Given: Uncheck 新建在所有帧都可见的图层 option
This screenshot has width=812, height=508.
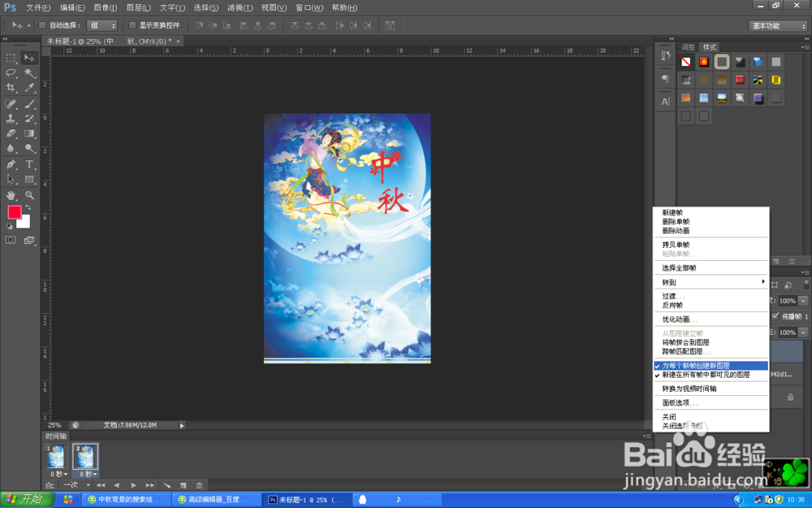Looking at the screenshot, I should tap(711, 375).
